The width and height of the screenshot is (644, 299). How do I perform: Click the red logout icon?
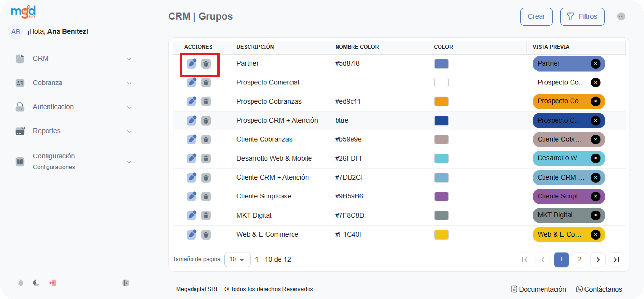tap(53, 283)
